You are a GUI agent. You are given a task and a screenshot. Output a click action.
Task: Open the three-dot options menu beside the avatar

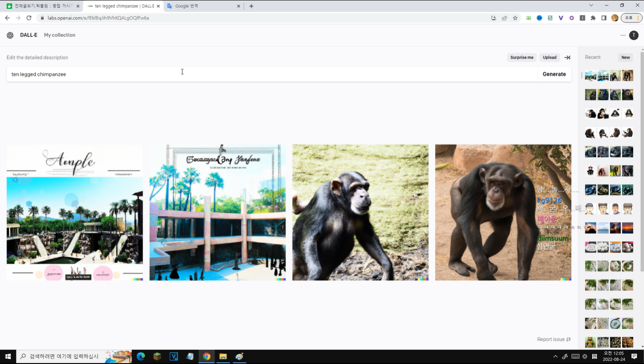click(x=623, y=35)
